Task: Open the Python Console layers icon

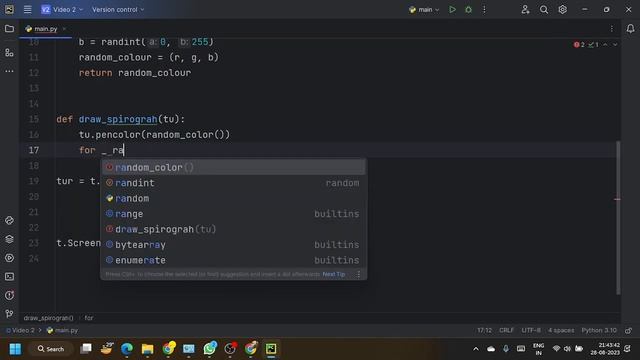Action: click(x=9, y=239)
